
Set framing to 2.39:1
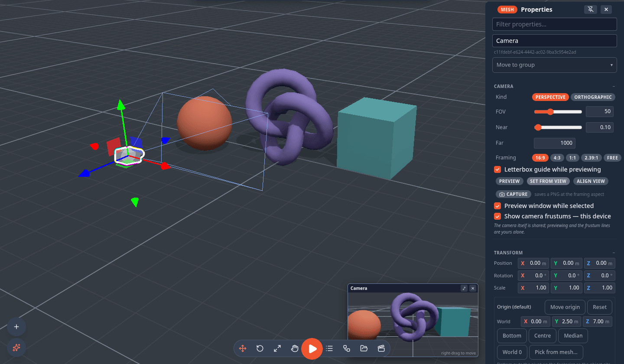(591, 158)
